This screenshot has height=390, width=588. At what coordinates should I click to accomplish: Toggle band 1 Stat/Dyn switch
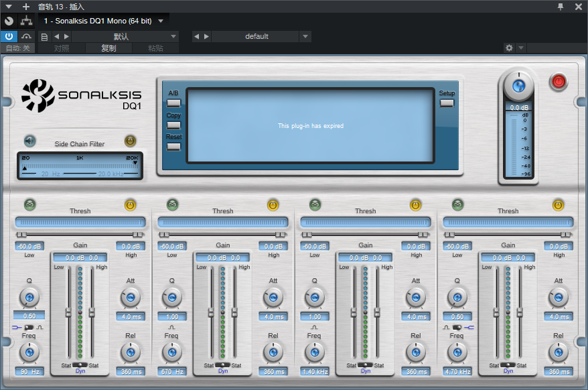pos(80,365)
